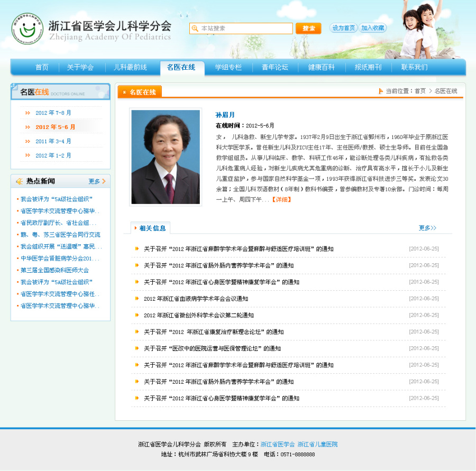Open the 青年论坛 menu item
This screenshot has width=476, height=471.
pos(274,68)
